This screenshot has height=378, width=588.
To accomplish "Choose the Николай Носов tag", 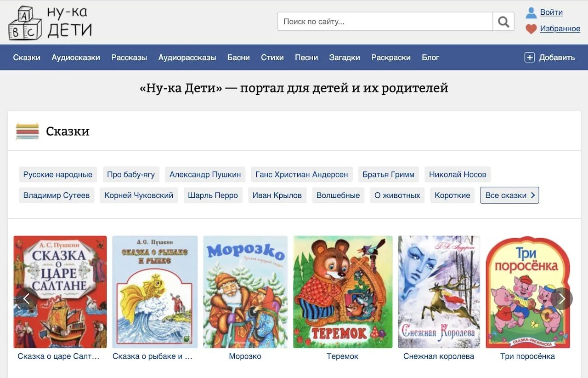I will (x=458, y=174).
